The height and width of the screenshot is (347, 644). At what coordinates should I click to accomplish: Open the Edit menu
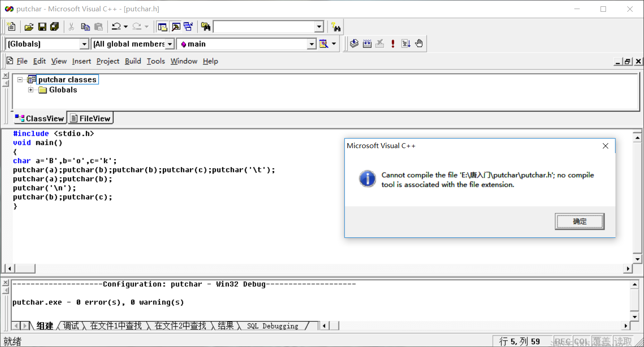click(39, 61)
